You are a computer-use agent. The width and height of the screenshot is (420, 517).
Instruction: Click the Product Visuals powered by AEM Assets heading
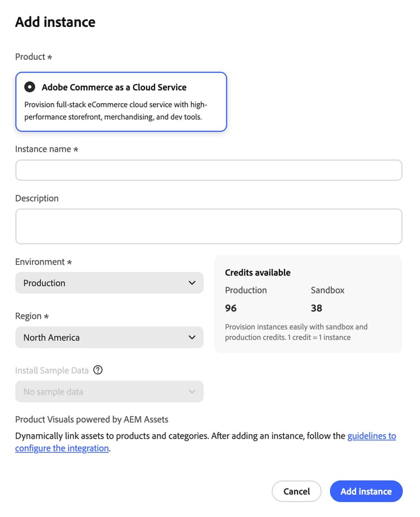92,419
